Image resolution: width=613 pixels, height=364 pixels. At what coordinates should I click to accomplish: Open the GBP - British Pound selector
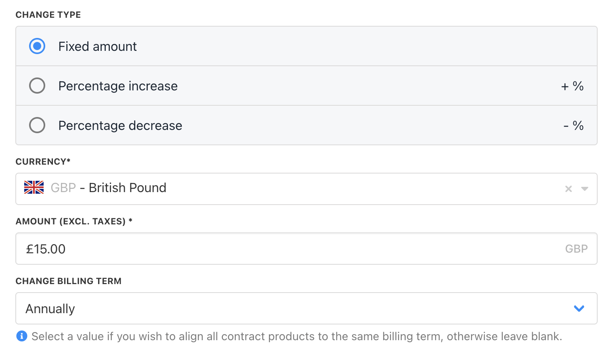click(283, 188)
